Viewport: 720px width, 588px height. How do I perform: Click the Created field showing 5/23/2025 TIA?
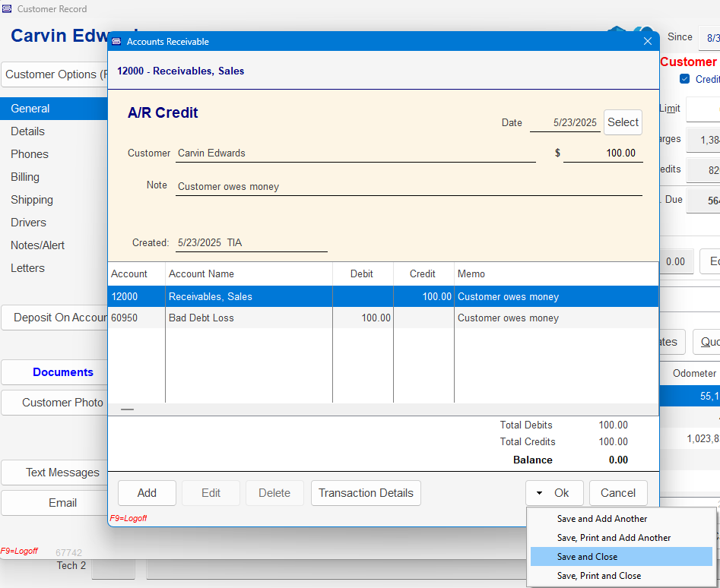point(252,242)
